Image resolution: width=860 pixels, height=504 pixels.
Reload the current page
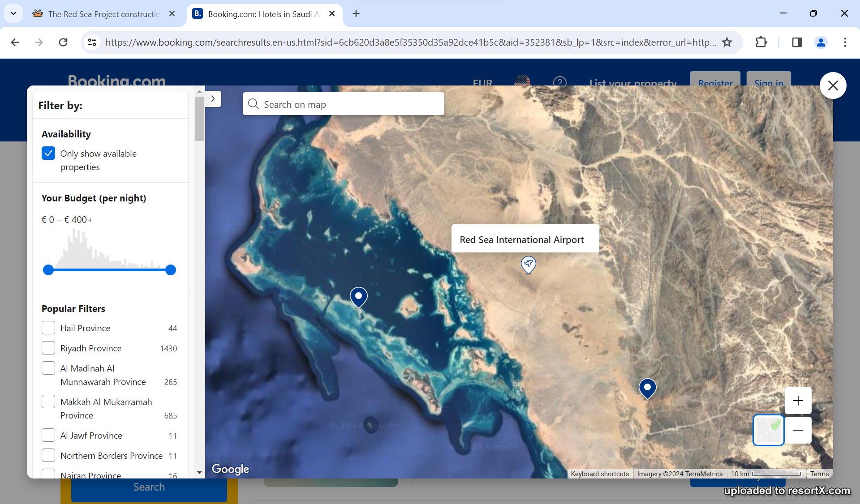tap(63, 42)
